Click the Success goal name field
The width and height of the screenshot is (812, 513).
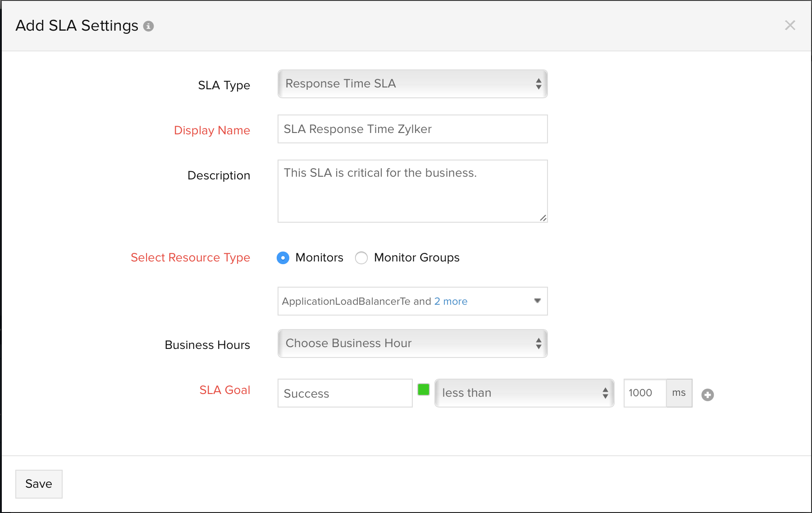click(x=345, y=393)
